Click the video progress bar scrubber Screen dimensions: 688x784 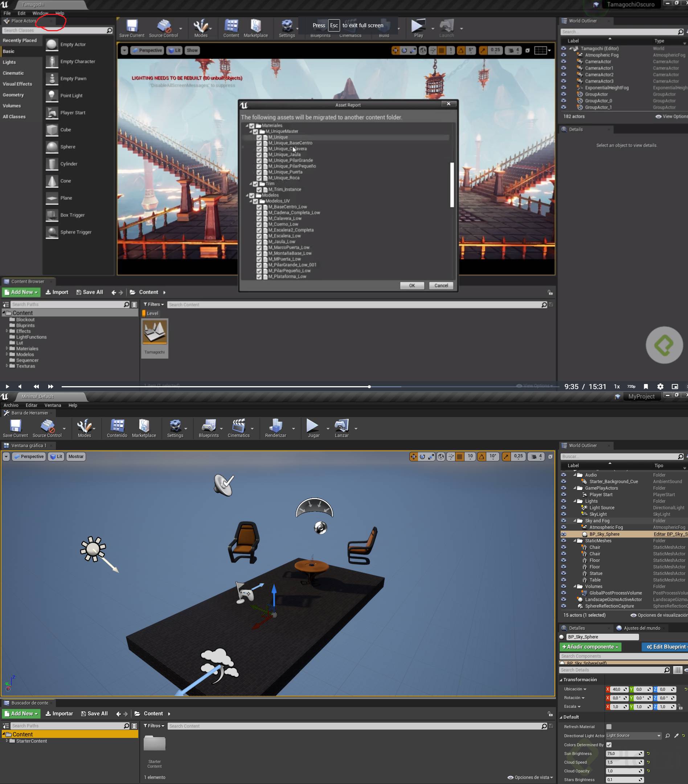pos(369,387)
